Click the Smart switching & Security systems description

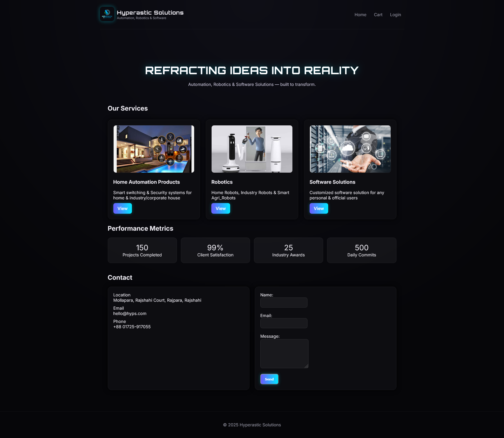(152, 195)
